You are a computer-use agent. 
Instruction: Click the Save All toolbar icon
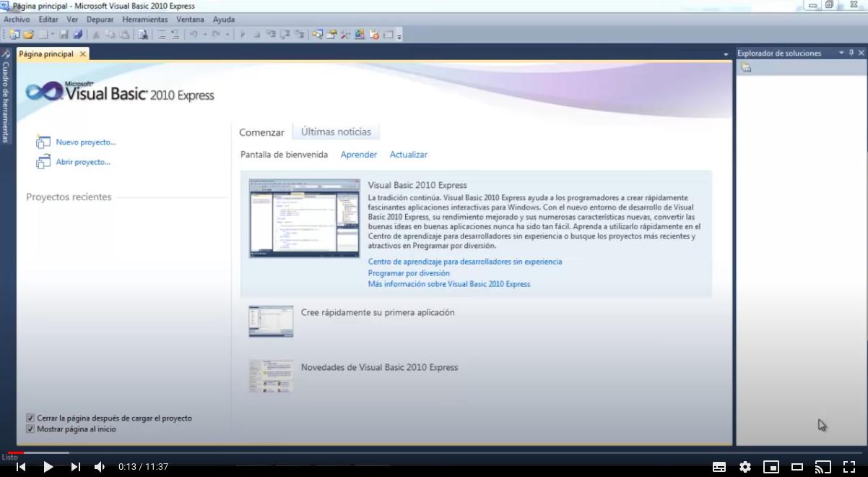pos(77,34)
